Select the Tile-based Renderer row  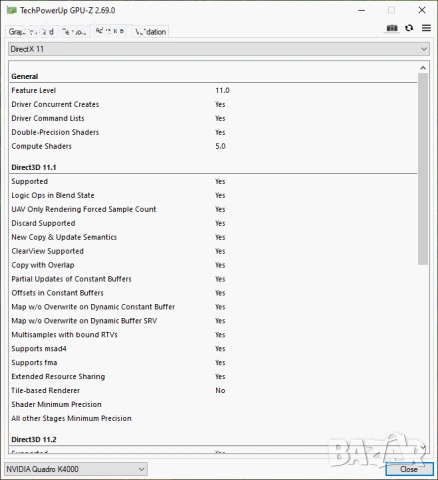[213, 390]
